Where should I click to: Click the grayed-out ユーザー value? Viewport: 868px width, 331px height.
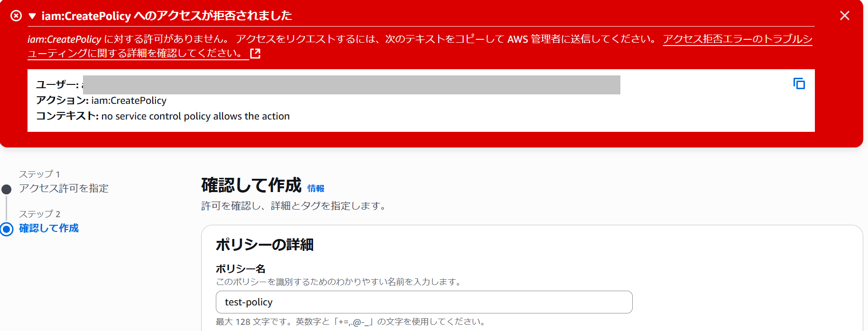click(x=351, y=85)
